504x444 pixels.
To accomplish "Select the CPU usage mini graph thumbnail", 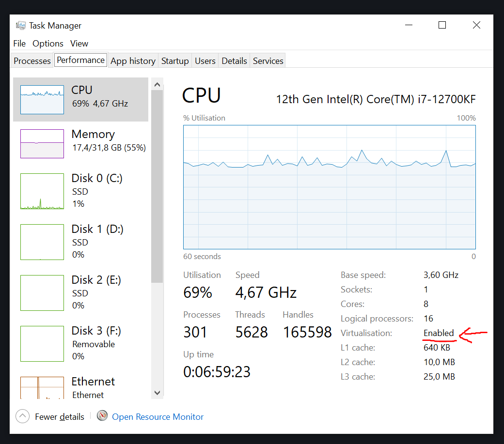I will pyautogui.click(x=42, y=100).
